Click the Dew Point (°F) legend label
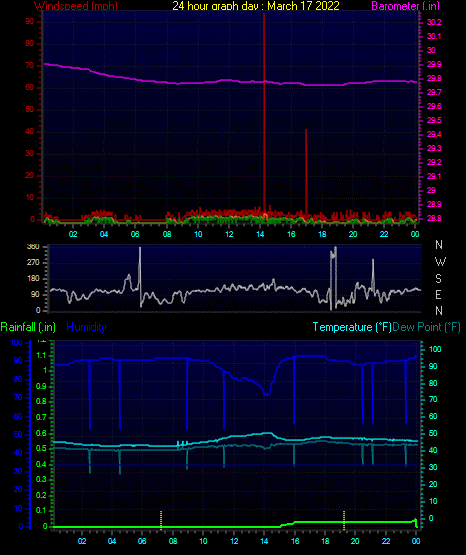The height and width of the screenshot is (555, 466). (x=426, y=327)
